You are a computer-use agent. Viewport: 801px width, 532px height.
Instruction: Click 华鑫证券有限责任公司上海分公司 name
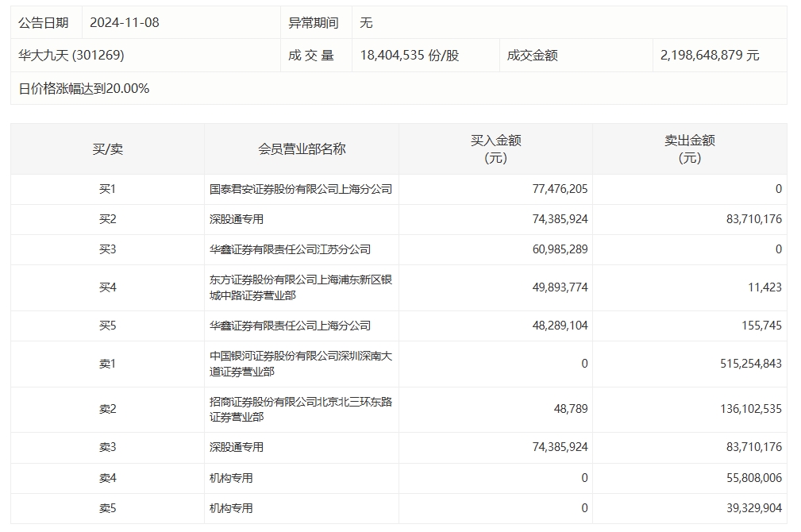pyautogui.click(x=291, y=326)
